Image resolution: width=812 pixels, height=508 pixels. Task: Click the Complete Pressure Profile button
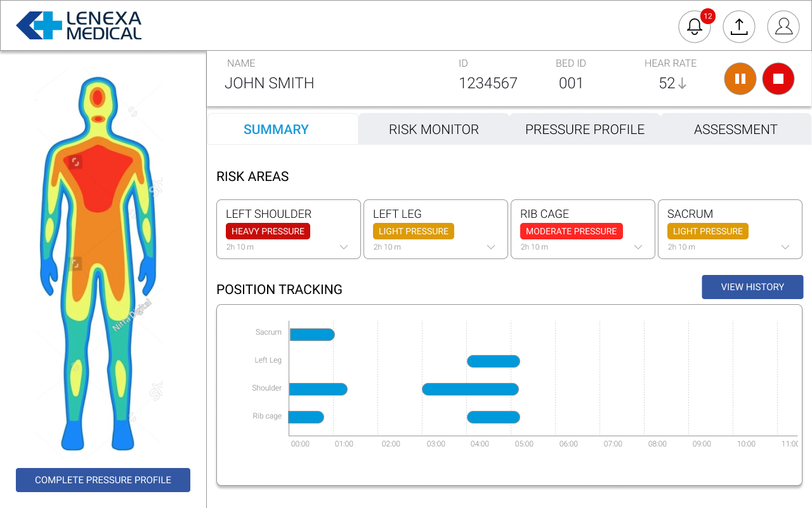tap(103, 480)
